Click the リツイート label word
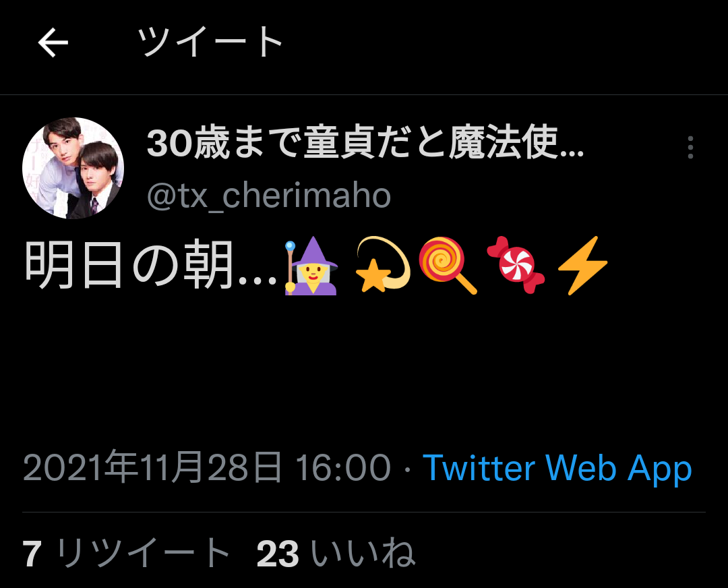 click(x=143, y=553)
